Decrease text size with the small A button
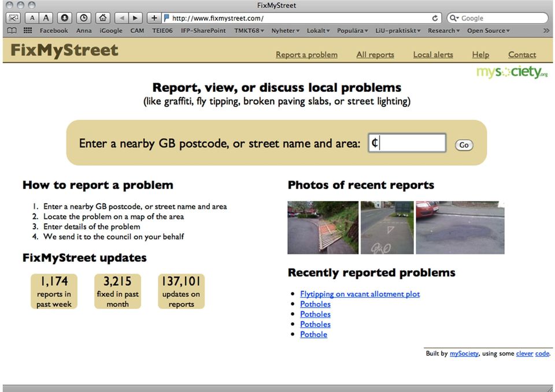The width and height of the screenshot is (555, 392). pos(32,18)
